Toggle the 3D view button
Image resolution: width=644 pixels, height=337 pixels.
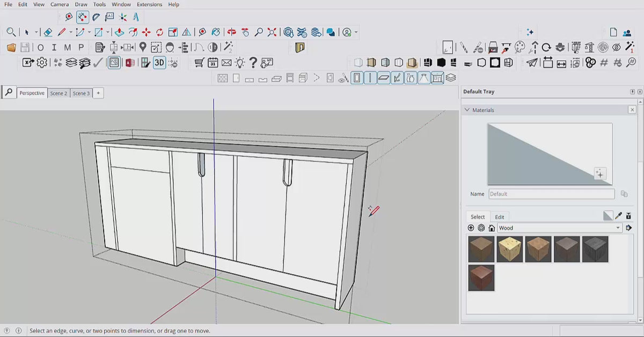point(159,63)
